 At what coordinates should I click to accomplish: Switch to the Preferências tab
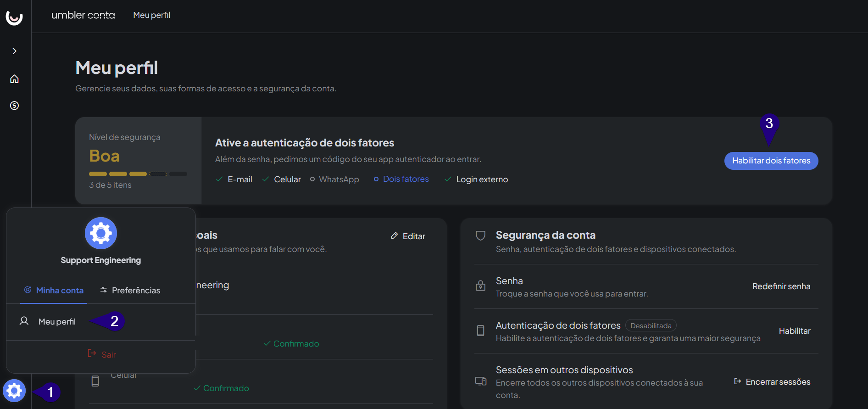point(130,291)
